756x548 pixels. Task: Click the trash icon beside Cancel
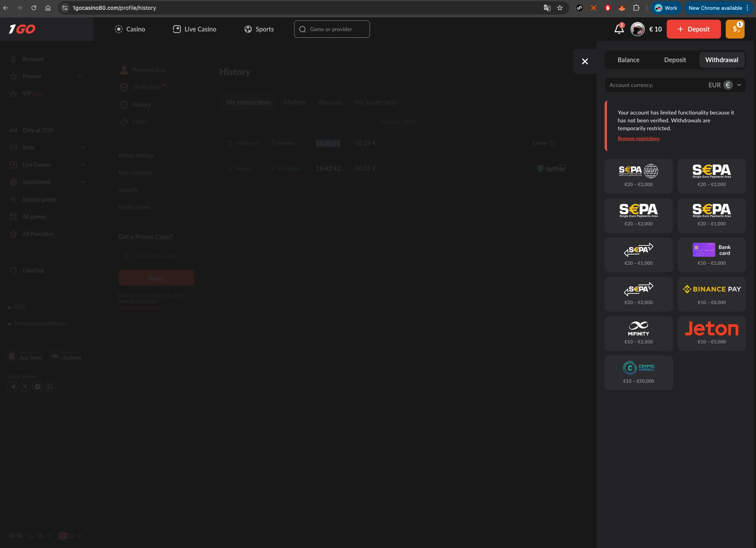[552, 143]
